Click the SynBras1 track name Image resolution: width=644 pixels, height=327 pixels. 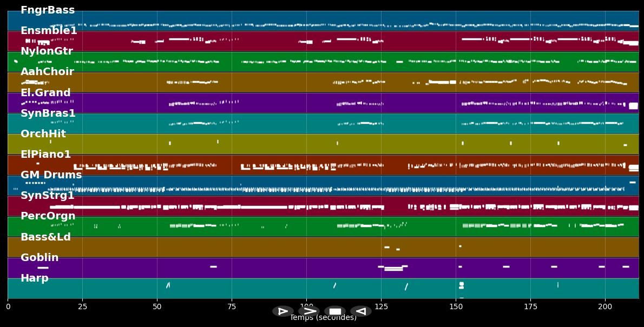[48, 114]
